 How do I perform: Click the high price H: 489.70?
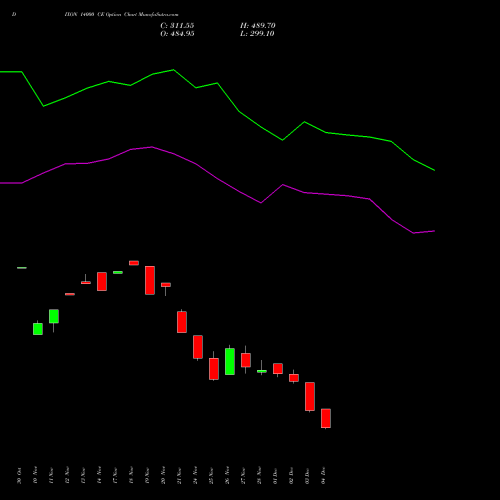[258, 26]
